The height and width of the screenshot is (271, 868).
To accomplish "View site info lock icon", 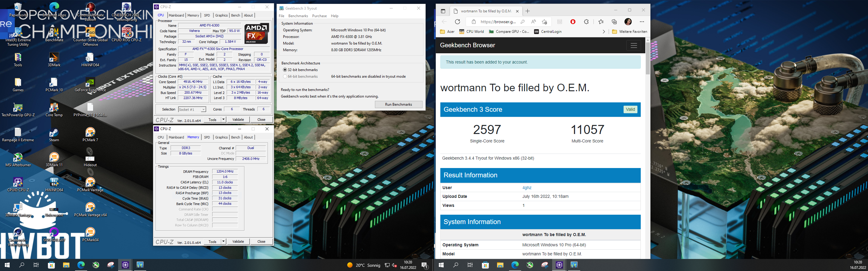I will (473, 22).
